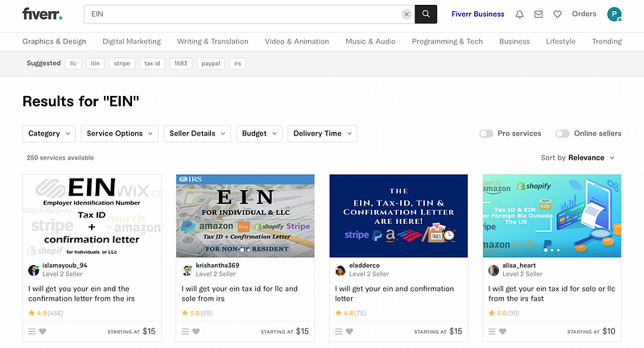This screenshot has width=644, height=348.
Task: Select suggested tag tax id
Action: pyautogui.click(x=152, y=64)
